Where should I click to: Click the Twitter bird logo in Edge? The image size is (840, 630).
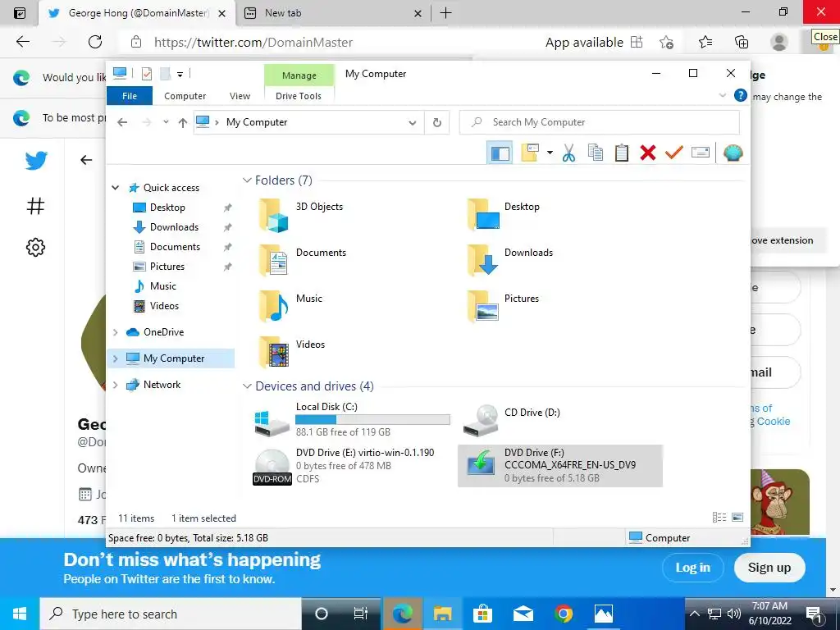click(36, 160)
